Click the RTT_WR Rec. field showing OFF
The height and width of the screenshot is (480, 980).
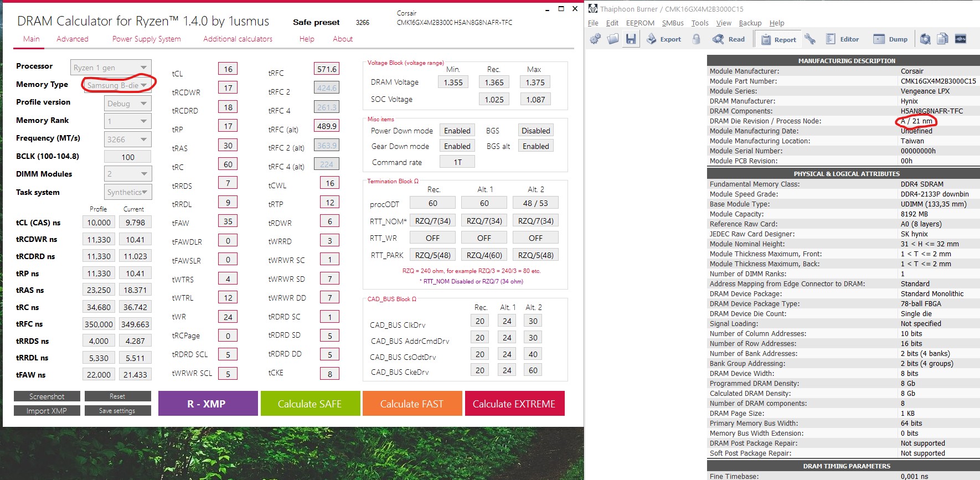click(x=433, y=238)
